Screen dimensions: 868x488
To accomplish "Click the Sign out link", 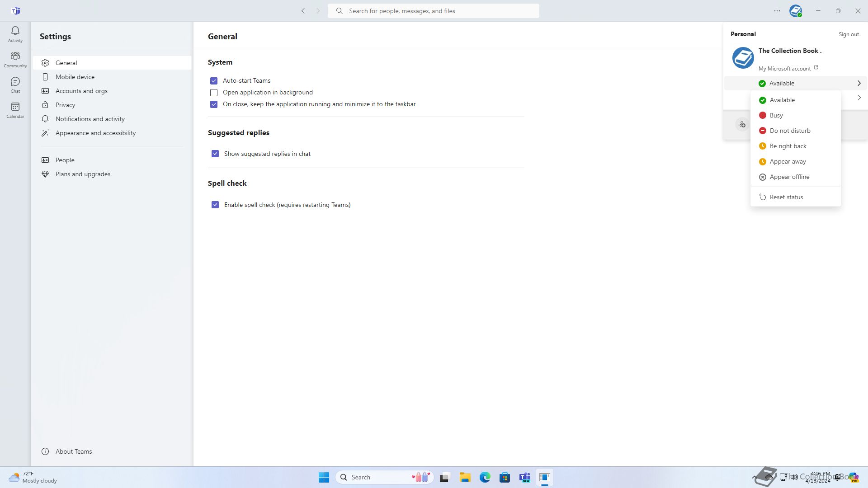I will 848,34.
